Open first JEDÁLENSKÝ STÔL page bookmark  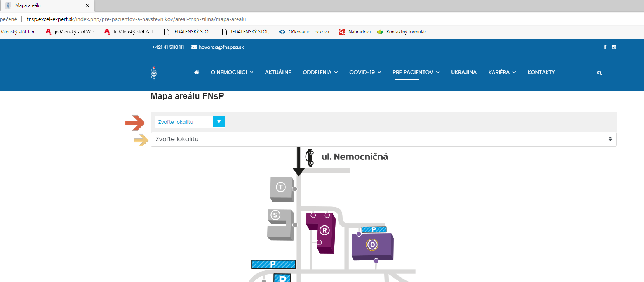(x=190, y=32)
